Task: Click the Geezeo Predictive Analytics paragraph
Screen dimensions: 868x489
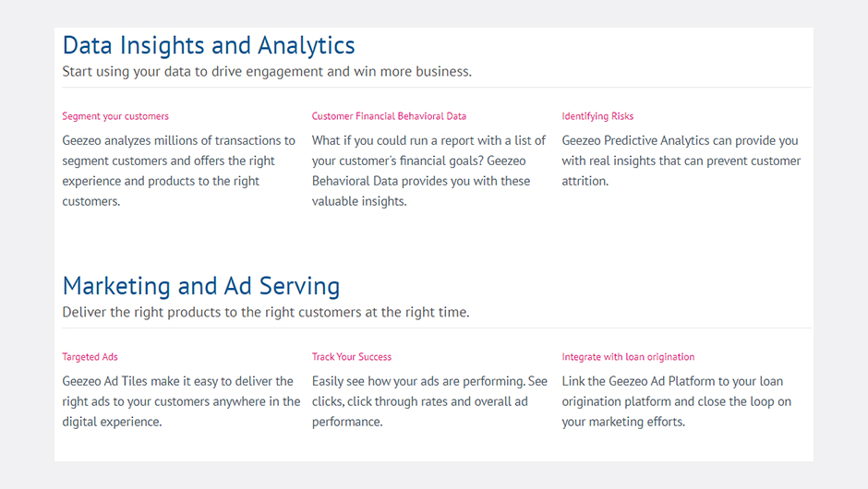Action: (x=681, y=161)
